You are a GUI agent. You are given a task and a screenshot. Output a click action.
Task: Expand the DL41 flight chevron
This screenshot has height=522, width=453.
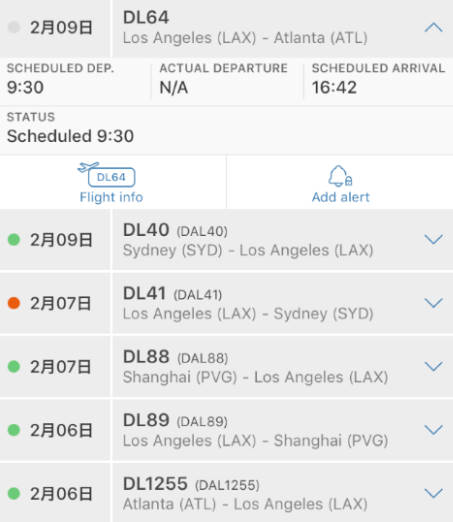433,303
